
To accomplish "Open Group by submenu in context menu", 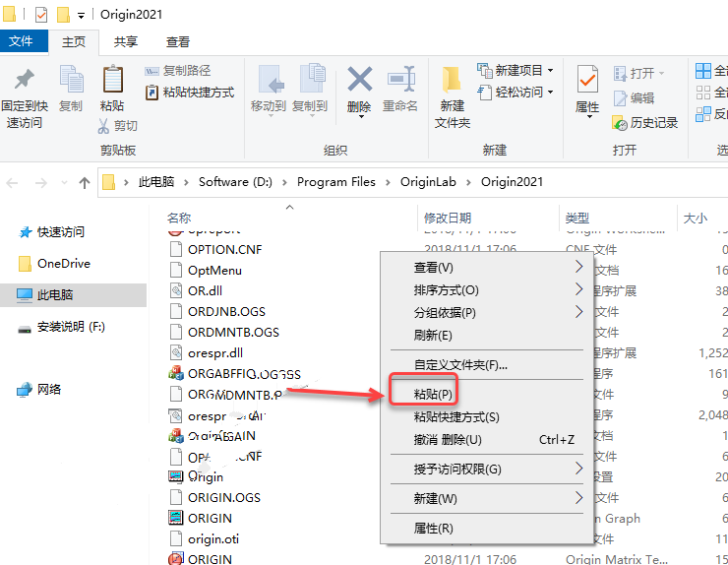I will click(487, 313).
